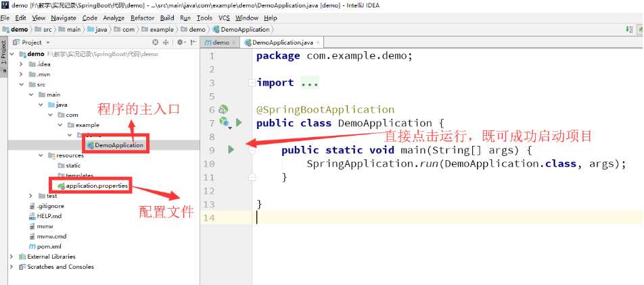Open the Analyze menu

click(x=114, y=18)
